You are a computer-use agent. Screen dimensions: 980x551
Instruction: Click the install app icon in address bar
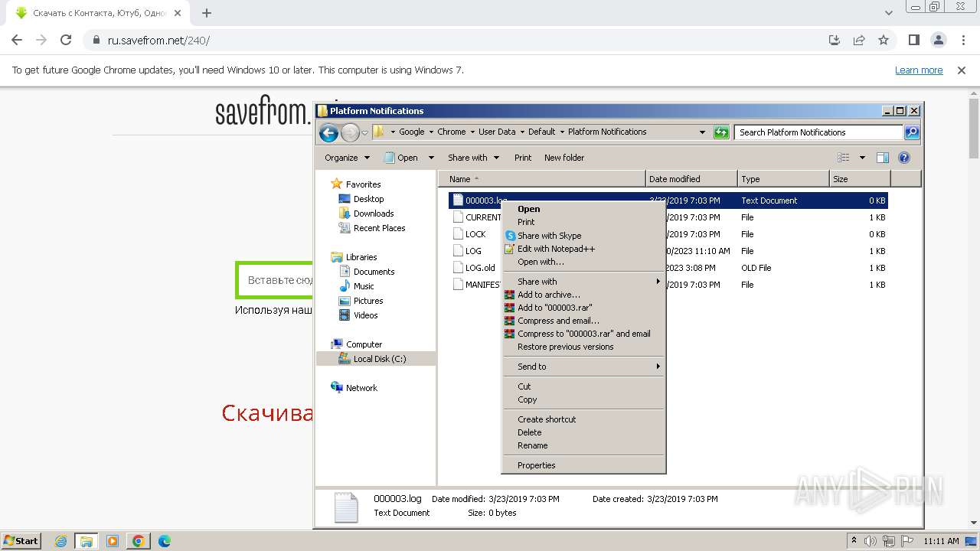pos(835,40)
